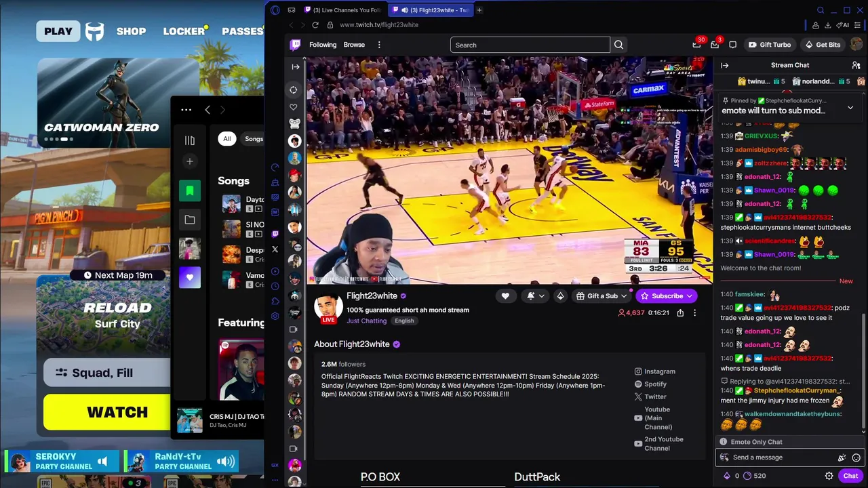Click the plus add icon in music panel

coord(190,161)
